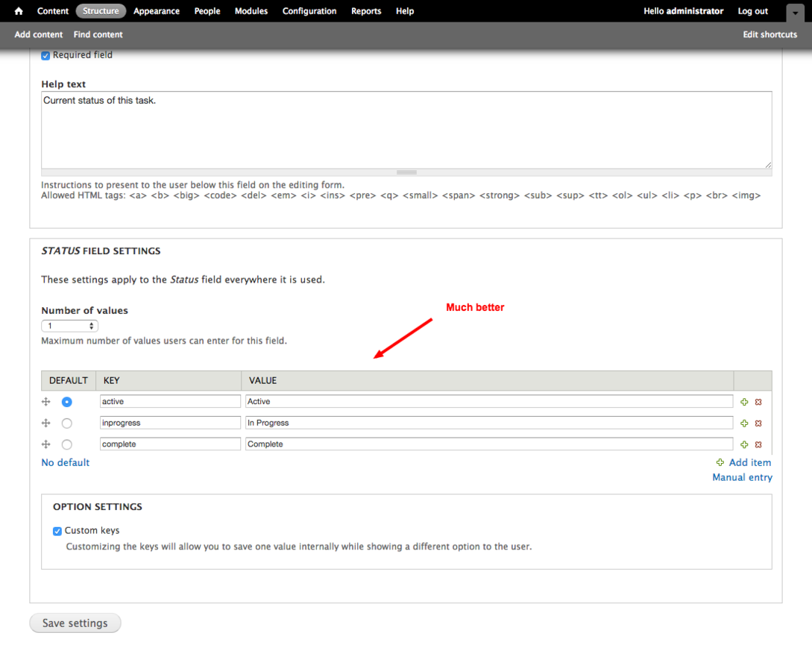Click drag handle for the complete row
Image resolution: width=812 pixels, height=671 pixels.
[46, 444]
